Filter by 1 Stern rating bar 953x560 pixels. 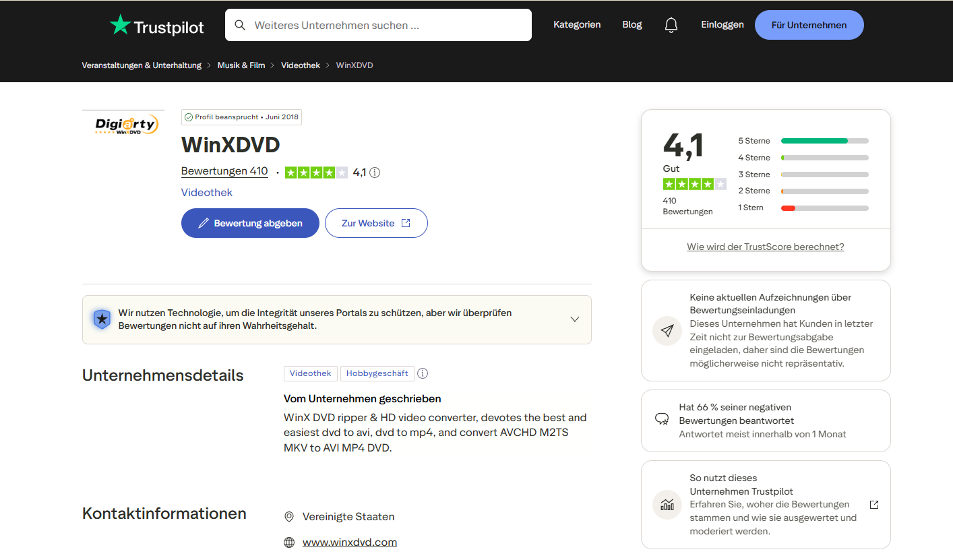pos(803,208)
